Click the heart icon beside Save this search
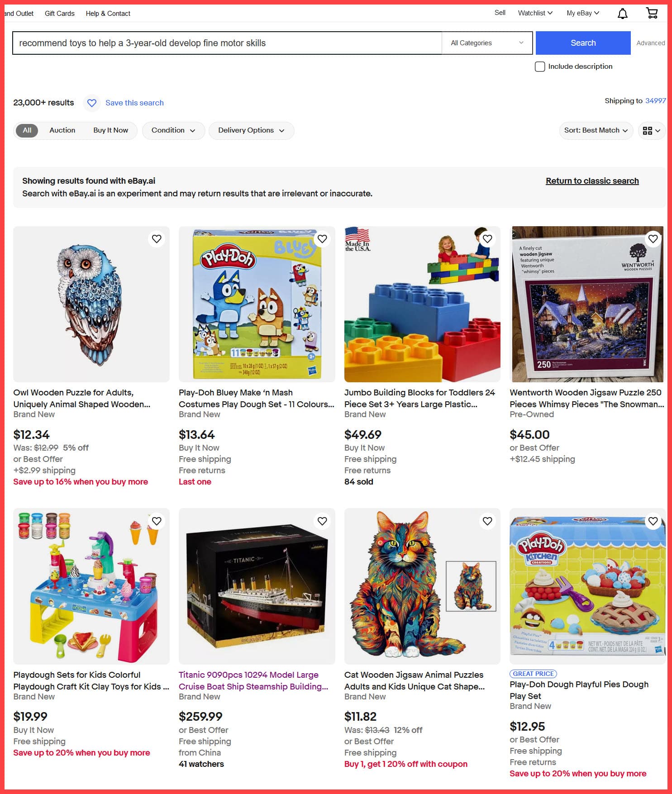 tap(92, 103)
